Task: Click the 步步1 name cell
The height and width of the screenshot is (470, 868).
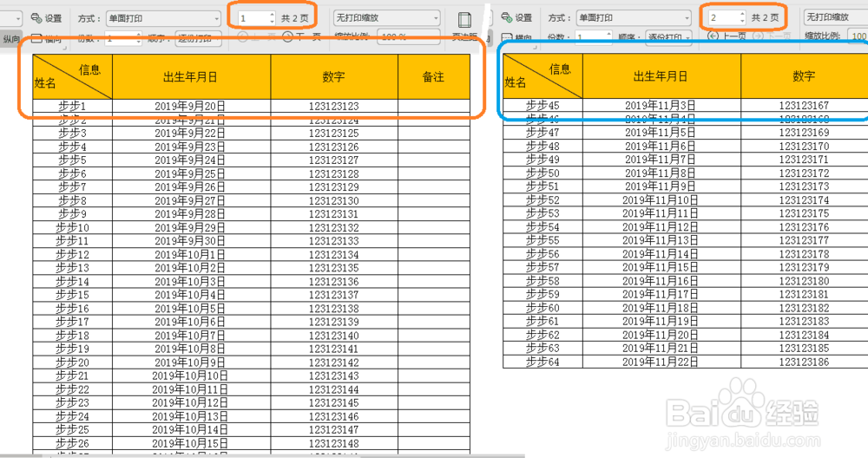Action: (x=73, y=106)
